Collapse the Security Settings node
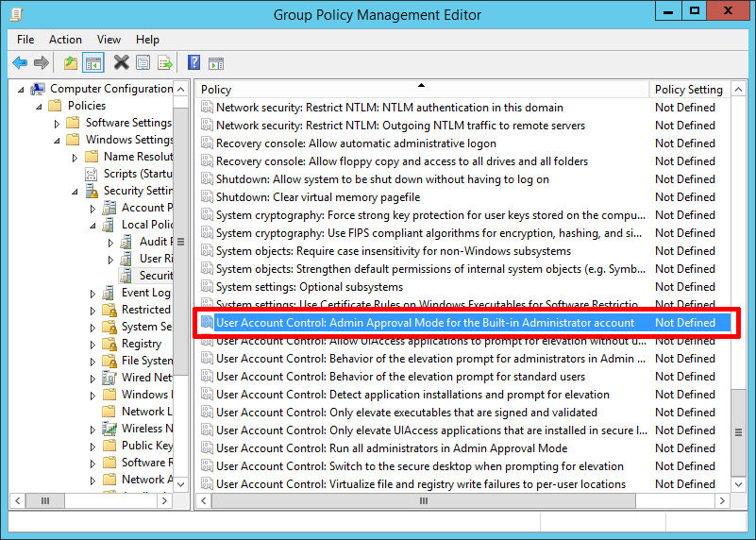This screenshot has height=540, width=756. tap(75, 192)
